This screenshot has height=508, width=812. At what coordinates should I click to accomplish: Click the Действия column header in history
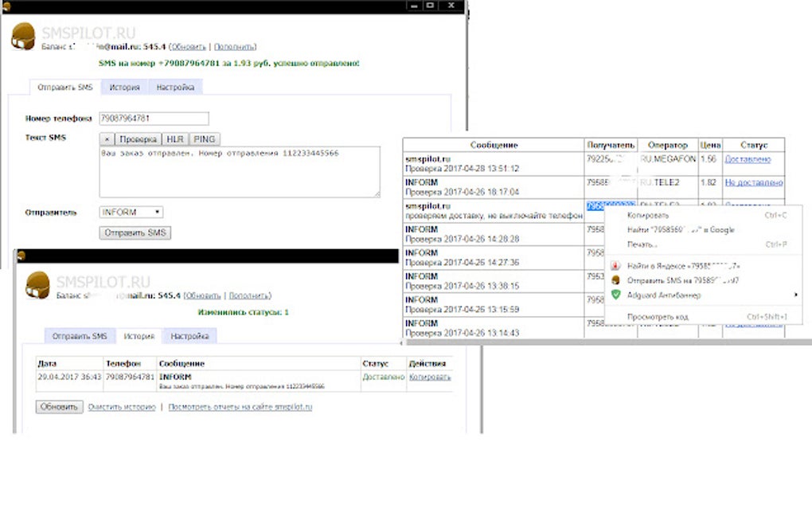coord(427,364)
